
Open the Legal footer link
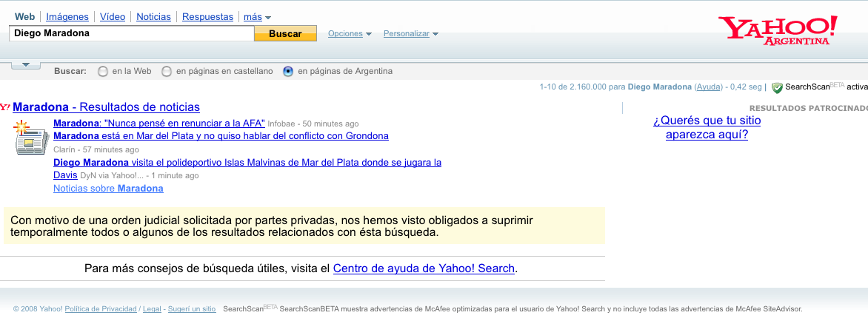[x=152, y=309]
